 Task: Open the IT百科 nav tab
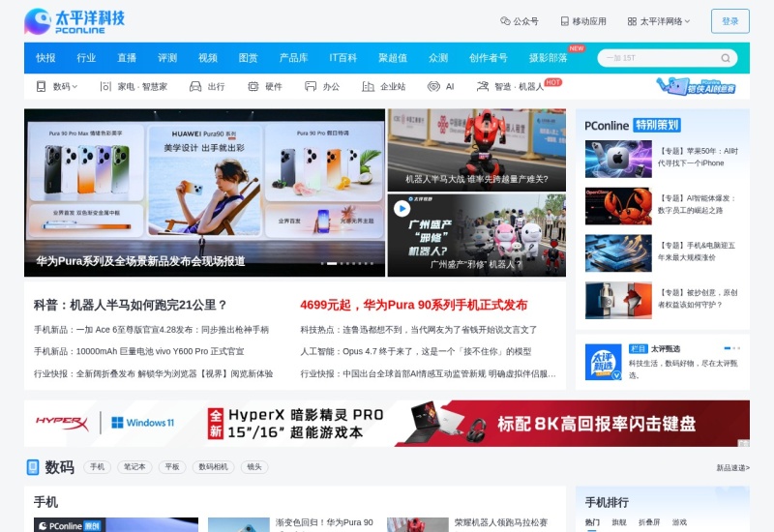pyautogui.click(x=342, y=58)
